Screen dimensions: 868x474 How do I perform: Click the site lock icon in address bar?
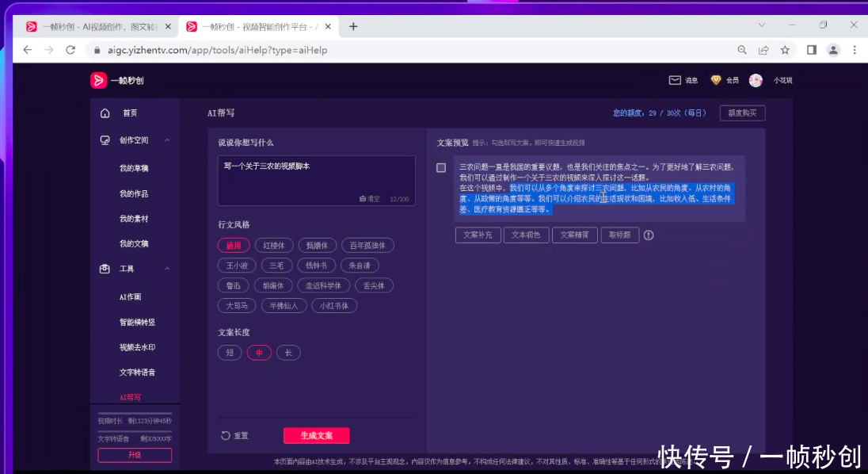point(97,50)
